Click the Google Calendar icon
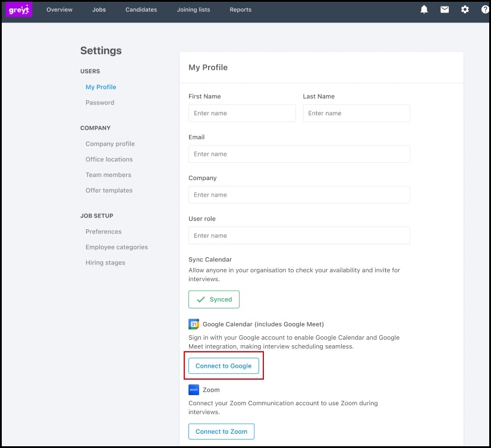491x448 pixels. (194, 324)
